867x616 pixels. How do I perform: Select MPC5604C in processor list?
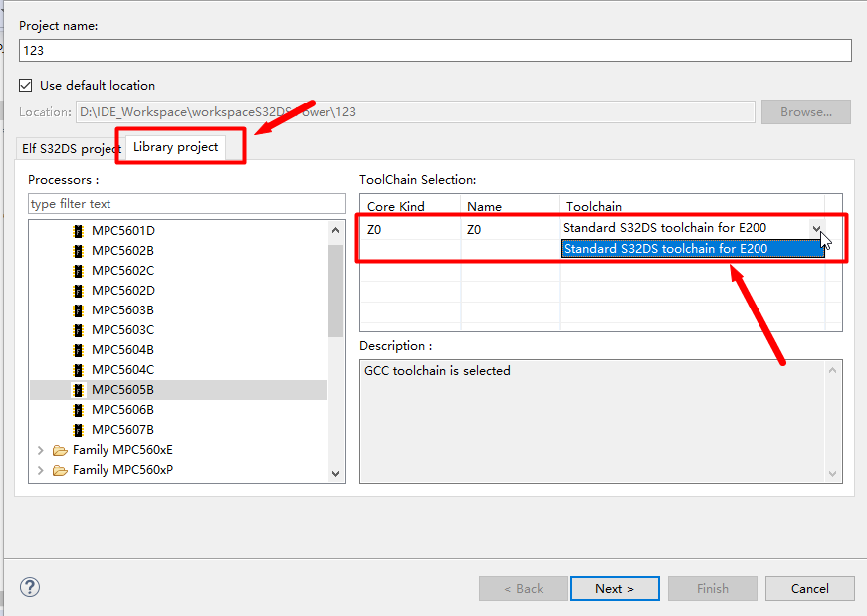click(x=122, y=370)
